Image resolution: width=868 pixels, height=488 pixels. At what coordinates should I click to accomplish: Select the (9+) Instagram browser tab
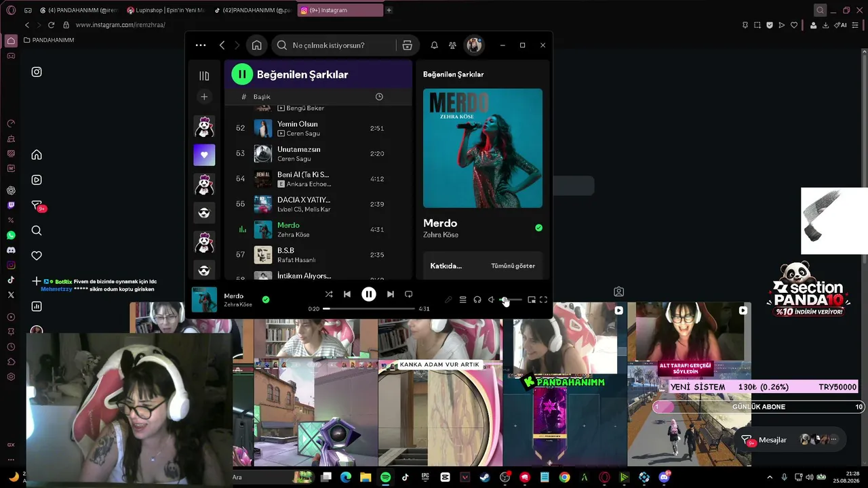pos(340,10)
